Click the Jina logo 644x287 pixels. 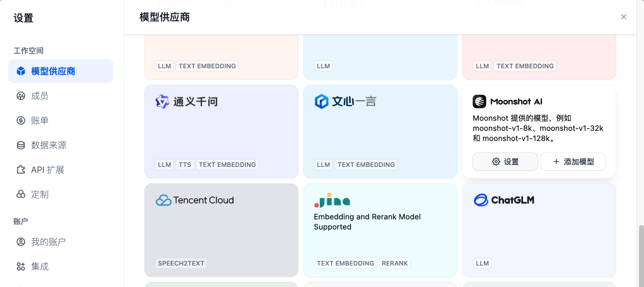pos(332,200)
